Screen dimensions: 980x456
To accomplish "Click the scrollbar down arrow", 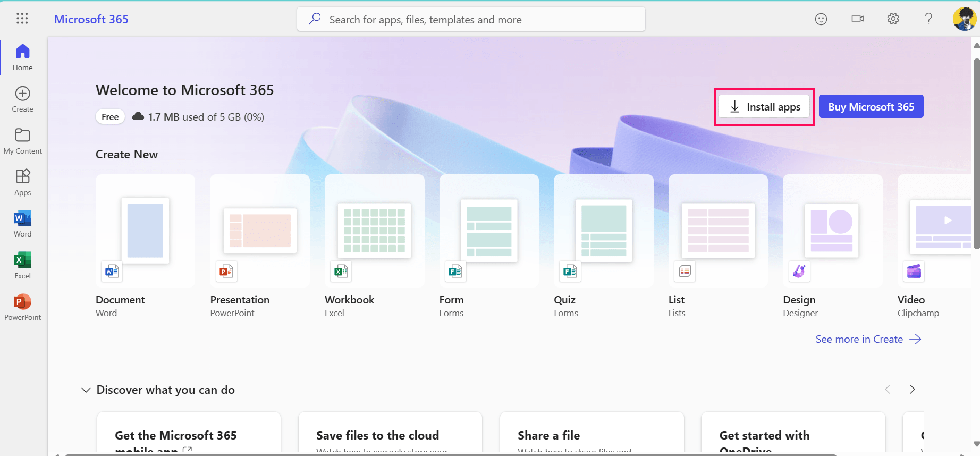I will tap(976, 444).
